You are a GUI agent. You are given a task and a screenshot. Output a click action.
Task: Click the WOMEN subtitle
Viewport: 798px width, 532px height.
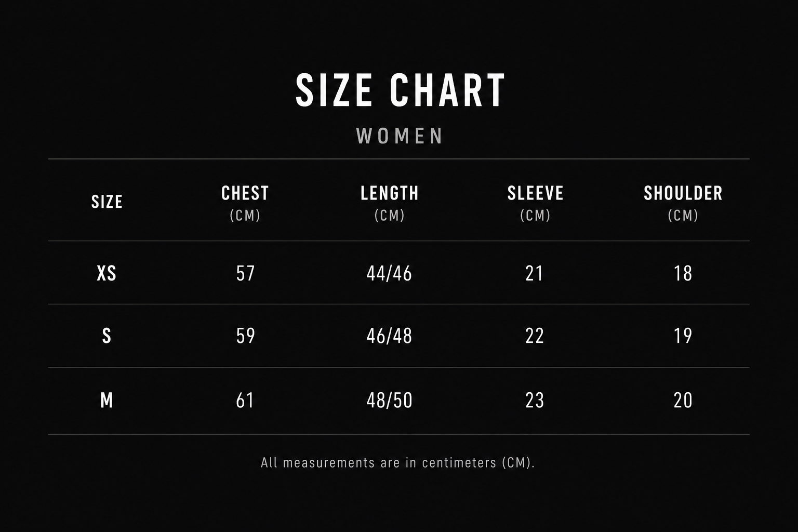[400, 136]
